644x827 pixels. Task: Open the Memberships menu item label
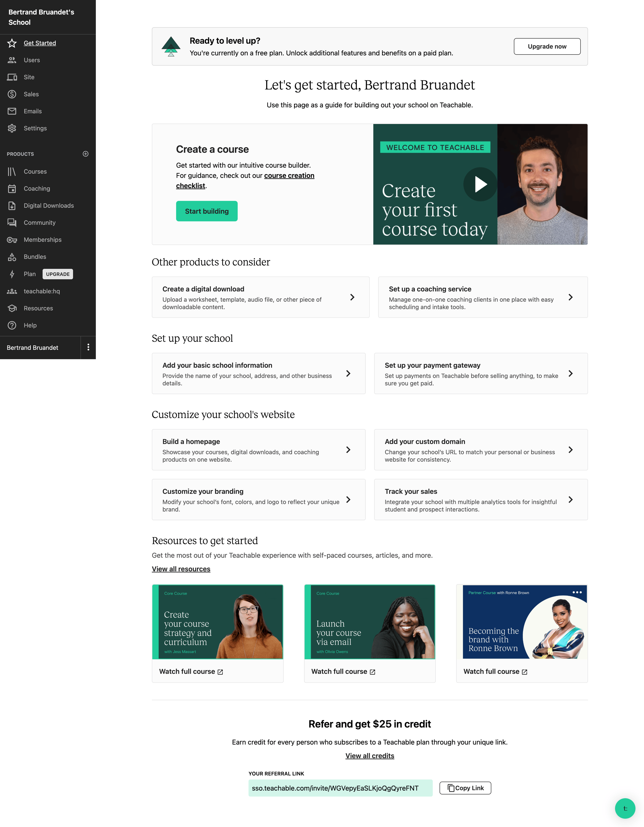[x=43, y=240]
